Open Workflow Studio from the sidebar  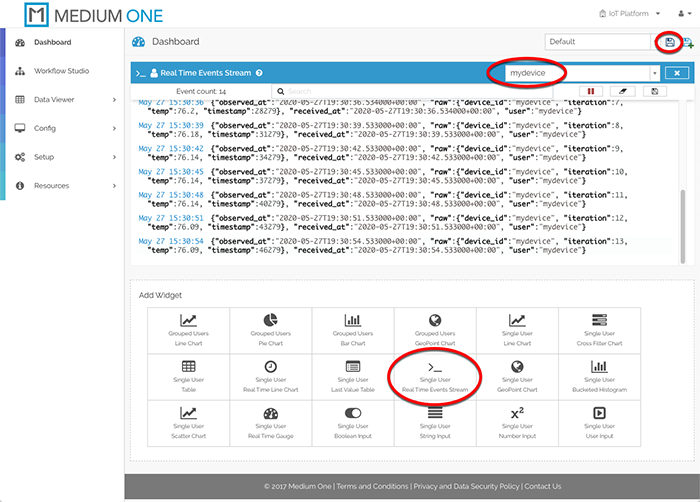61,71
